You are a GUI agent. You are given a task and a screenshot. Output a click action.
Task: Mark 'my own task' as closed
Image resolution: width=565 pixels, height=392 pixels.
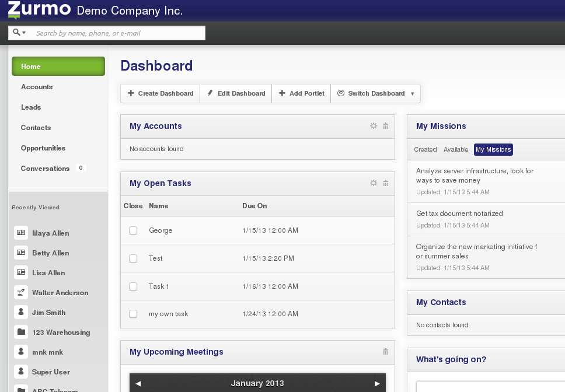click(x=133, y=314)
